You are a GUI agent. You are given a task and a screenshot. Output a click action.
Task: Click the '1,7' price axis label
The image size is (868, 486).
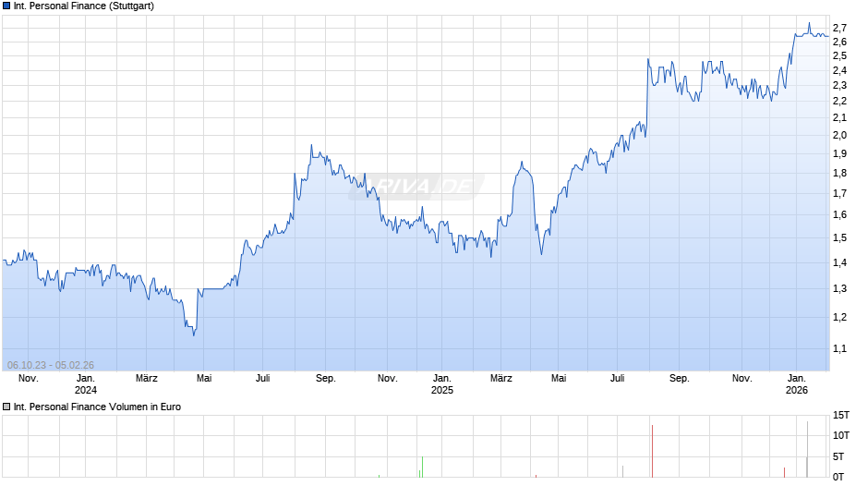pos(839,193)
